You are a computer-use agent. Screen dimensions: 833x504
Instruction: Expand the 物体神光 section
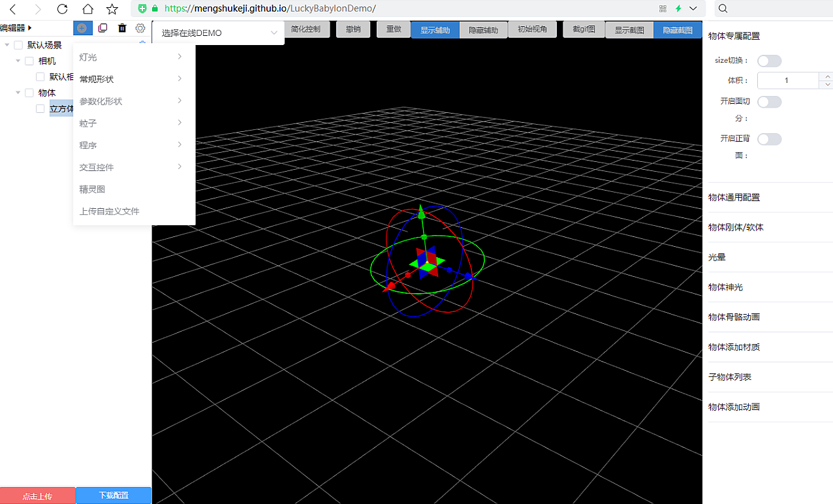(x=770, y=287)
